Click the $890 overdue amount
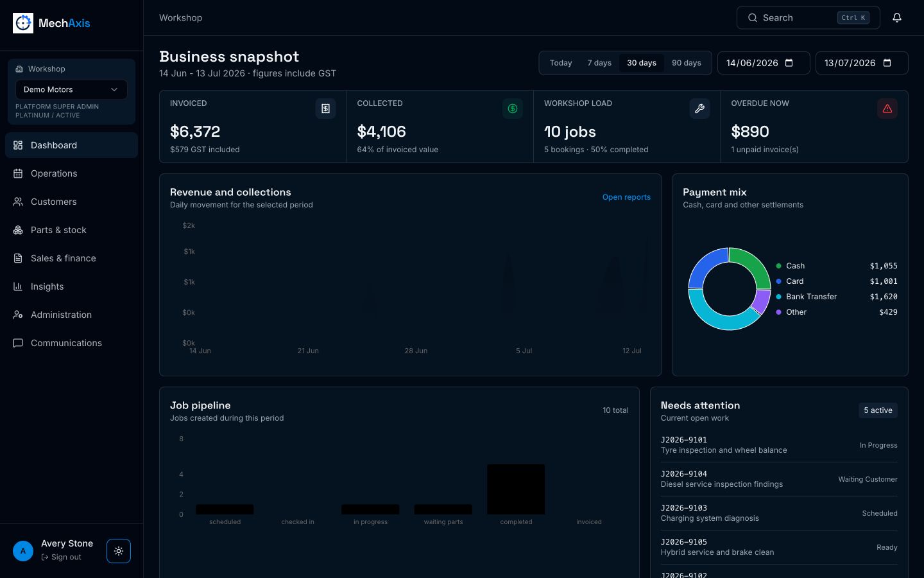The width and height of the screenshot is (924, 578). click(750, 132)
